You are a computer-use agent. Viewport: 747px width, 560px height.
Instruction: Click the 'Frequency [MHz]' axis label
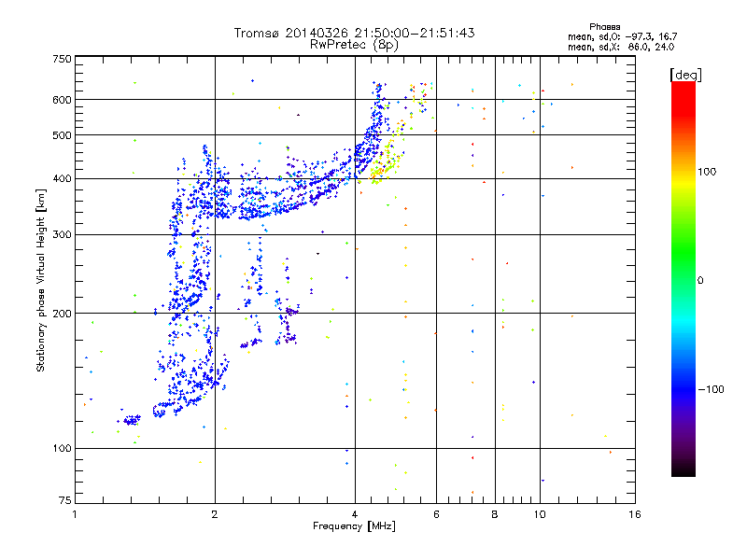tap(354, 526)
